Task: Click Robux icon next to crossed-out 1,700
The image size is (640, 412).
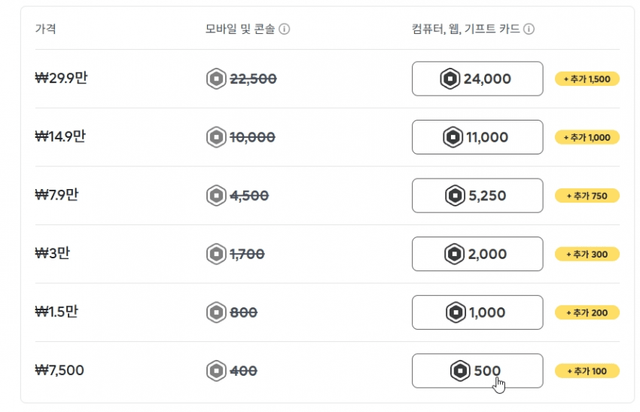Action: (x=216, y=254)
